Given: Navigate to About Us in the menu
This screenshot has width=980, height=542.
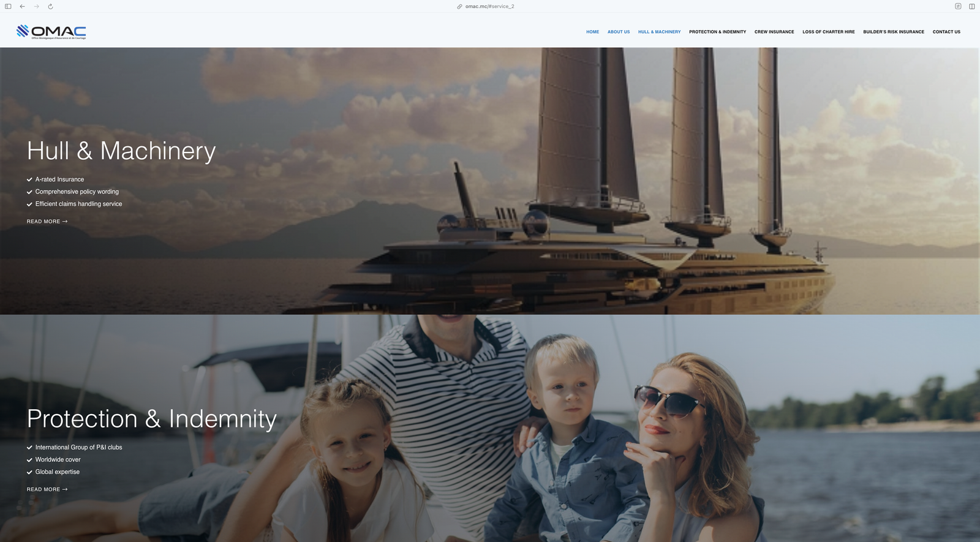Looking at the screenshot, I should click(618, 32).
